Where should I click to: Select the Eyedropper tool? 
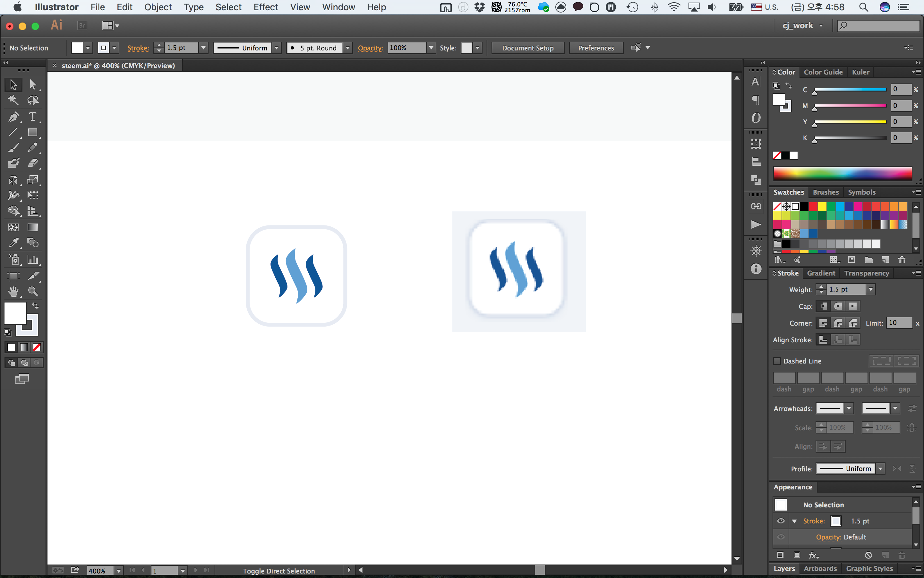(x=13, y=243)
